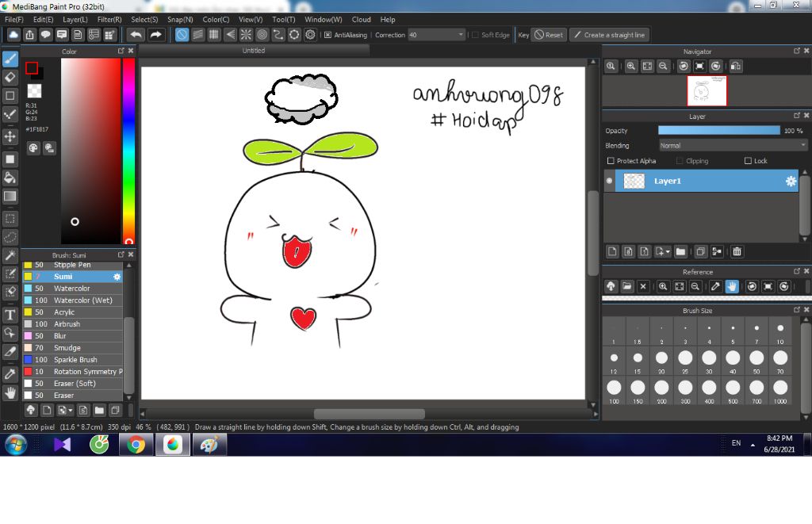Open add-layer dropdown arrow in Layer panel
This screenshot has width=812, height=524.
click(668, 251)
